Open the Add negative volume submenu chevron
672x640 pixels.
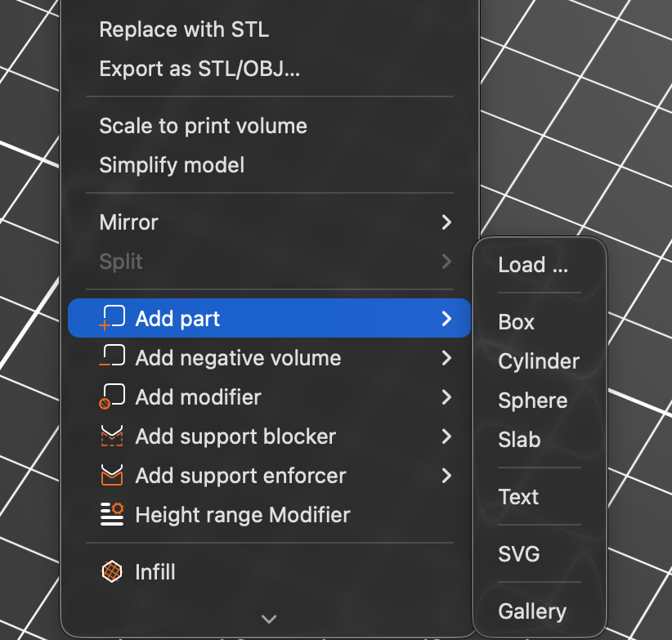click(x=446, y=358)
